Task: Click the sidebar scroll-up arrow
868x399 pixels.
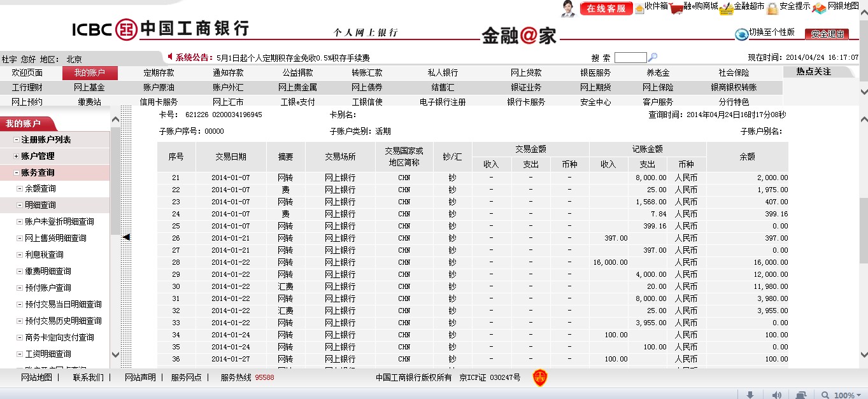Action: click(115, 120)
